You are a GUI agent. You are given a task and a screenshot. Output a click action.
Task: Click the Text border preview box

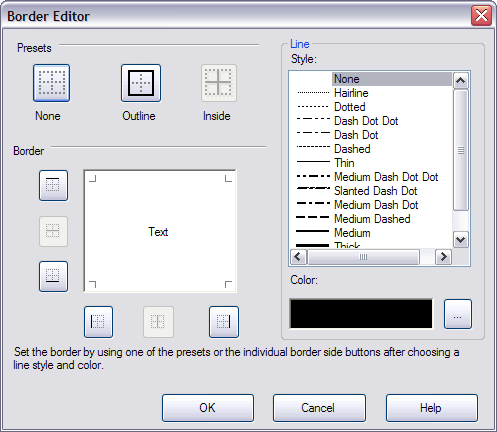160,231
